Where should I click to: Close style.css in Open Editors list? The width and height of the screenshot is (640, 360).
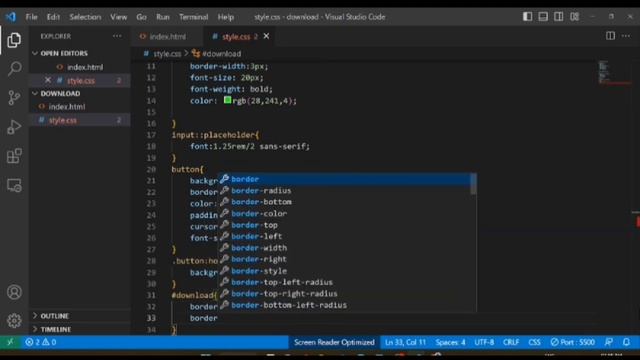(x=48, y=80)
